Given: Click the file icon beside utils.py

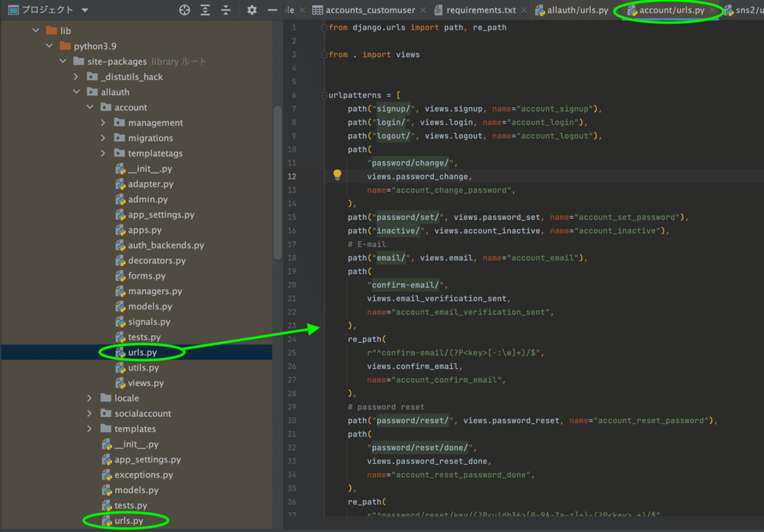Looking at the screenshot, I should coord(120,367).
